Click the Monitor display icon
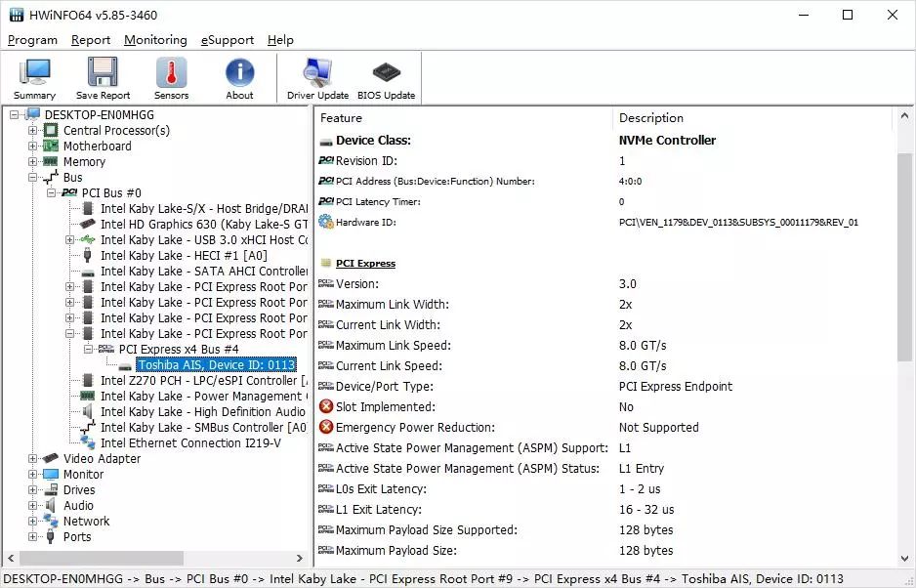The image size is (916, 588). tap(51, 474)
